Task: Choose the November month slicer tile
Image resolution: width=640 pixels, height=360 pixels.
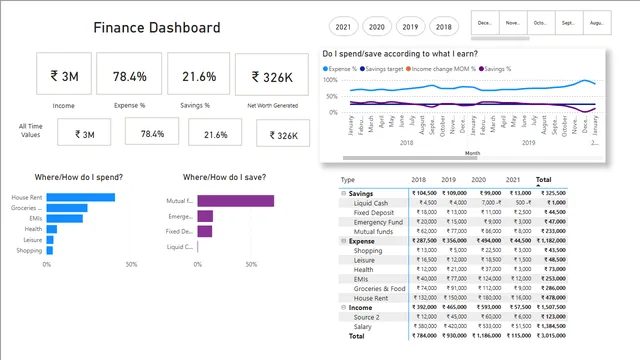Action: [513, 23]
